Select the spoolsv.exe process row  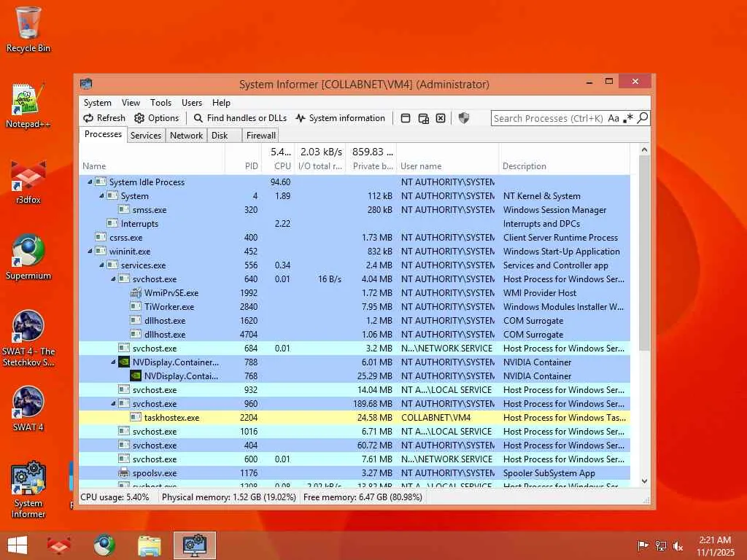pos(355,472)
